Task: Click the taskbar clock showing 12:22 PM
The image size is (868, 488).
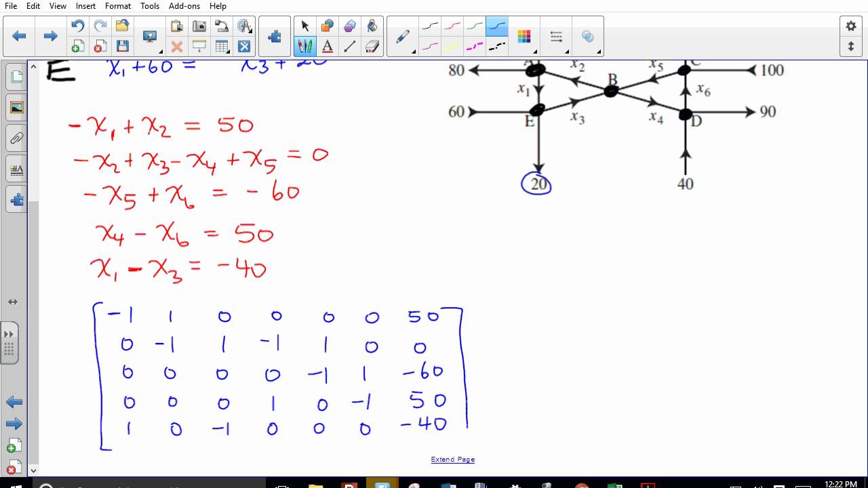Action: pos(841,484)
